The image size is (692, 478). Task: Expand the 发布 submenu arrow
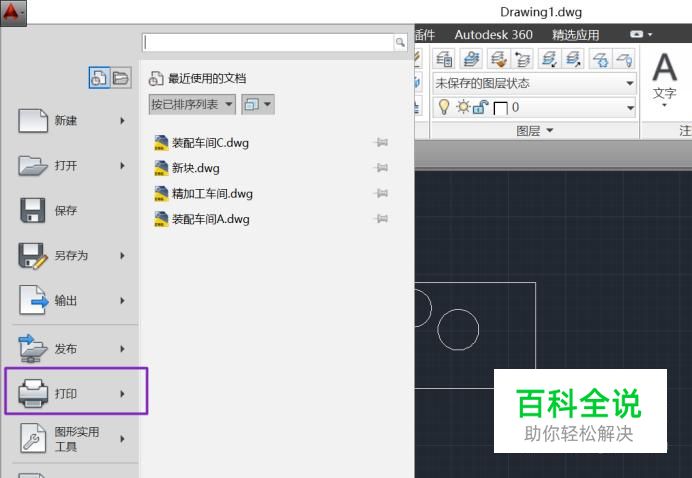[x=123, y=349]
